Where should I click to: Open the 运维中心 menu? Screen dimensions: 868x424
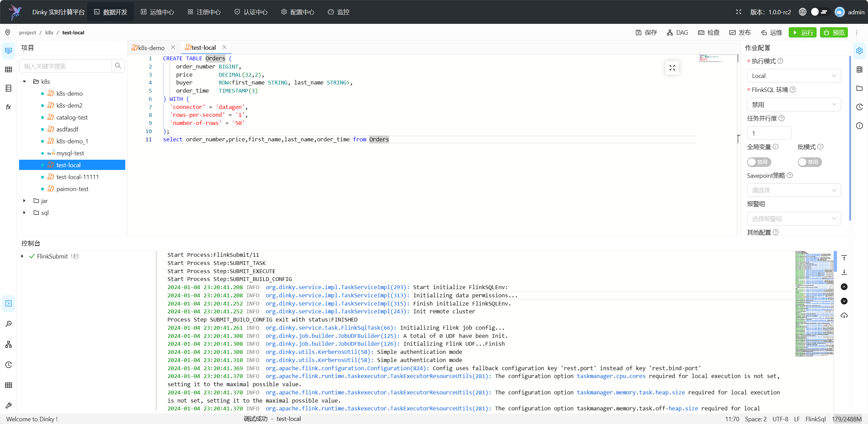157,12
